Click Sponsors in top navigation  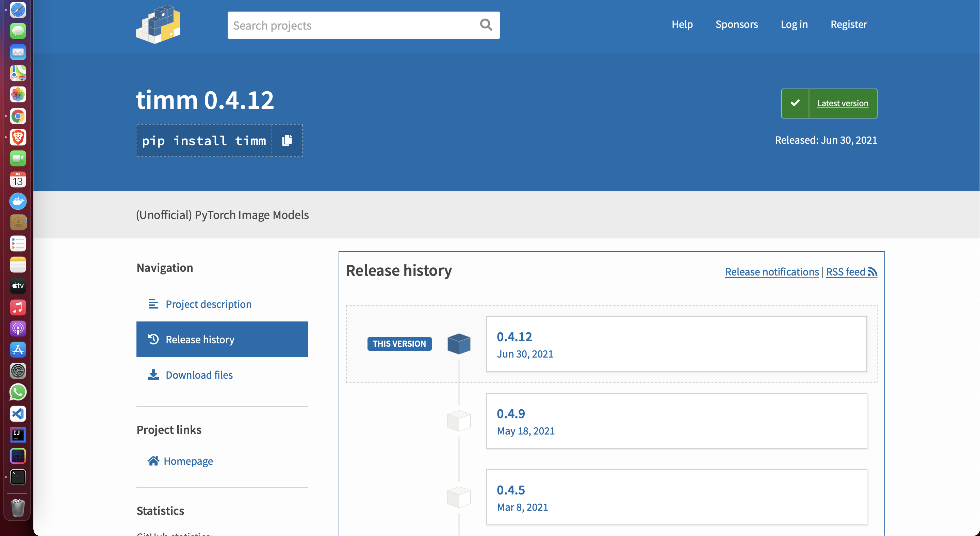tap(736, 25)
